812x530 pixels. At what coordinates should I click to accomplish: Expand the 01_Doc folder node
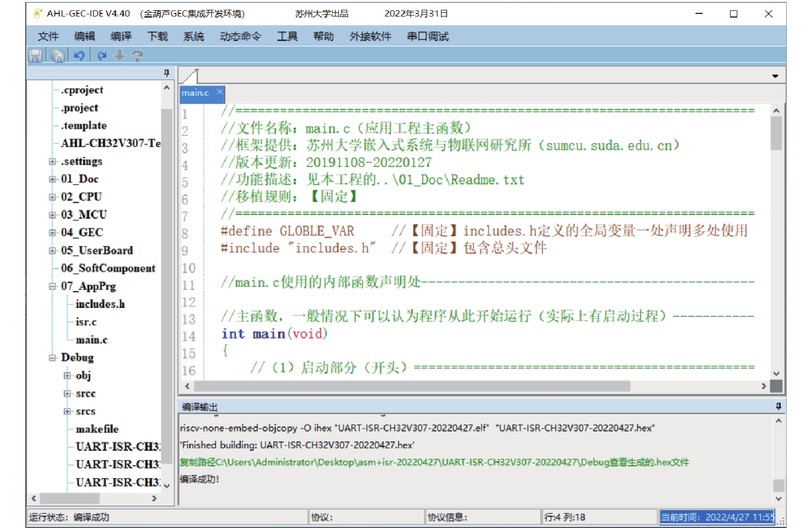coord(53,179)
